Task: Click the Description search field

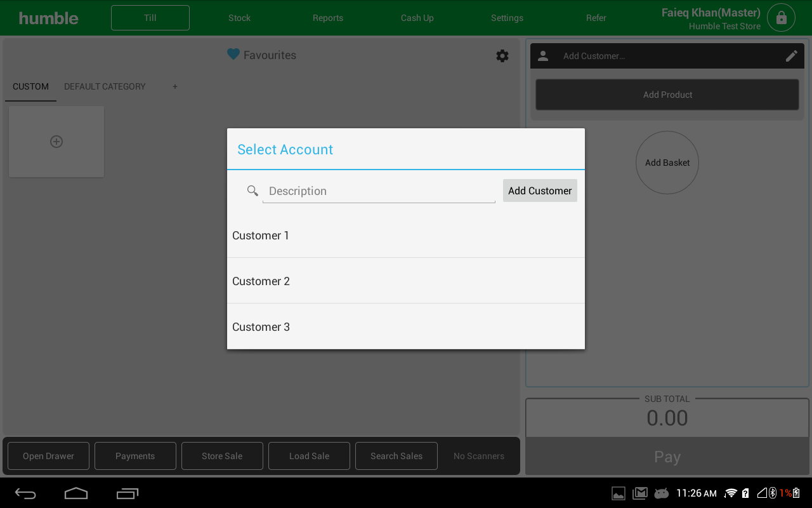Action: click(x=379, y=191)
